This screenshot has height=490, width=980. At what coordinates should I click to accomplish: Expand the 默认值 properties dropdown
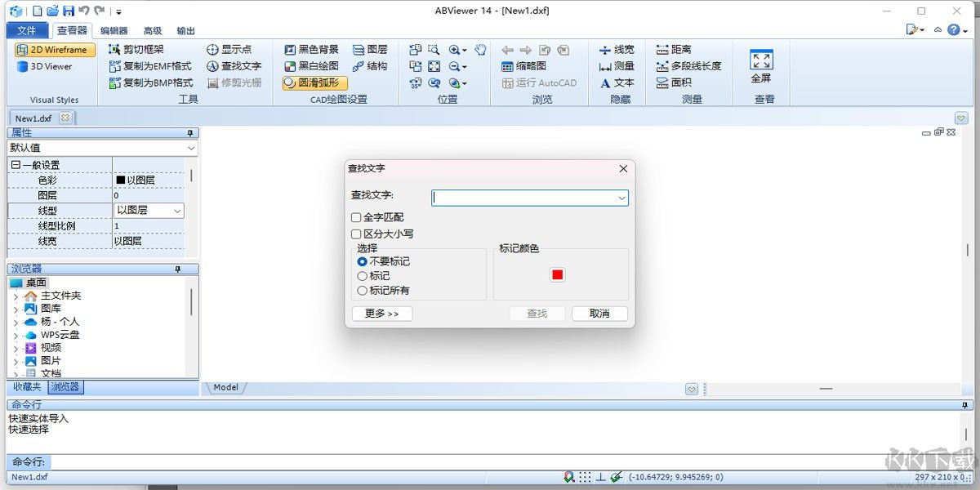point(193,148)
